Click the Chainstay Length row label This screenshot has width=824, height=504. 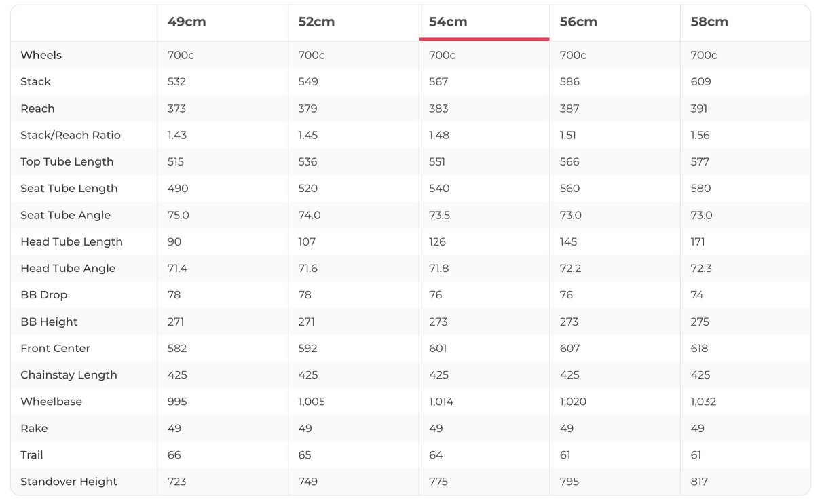coord(69,375)
